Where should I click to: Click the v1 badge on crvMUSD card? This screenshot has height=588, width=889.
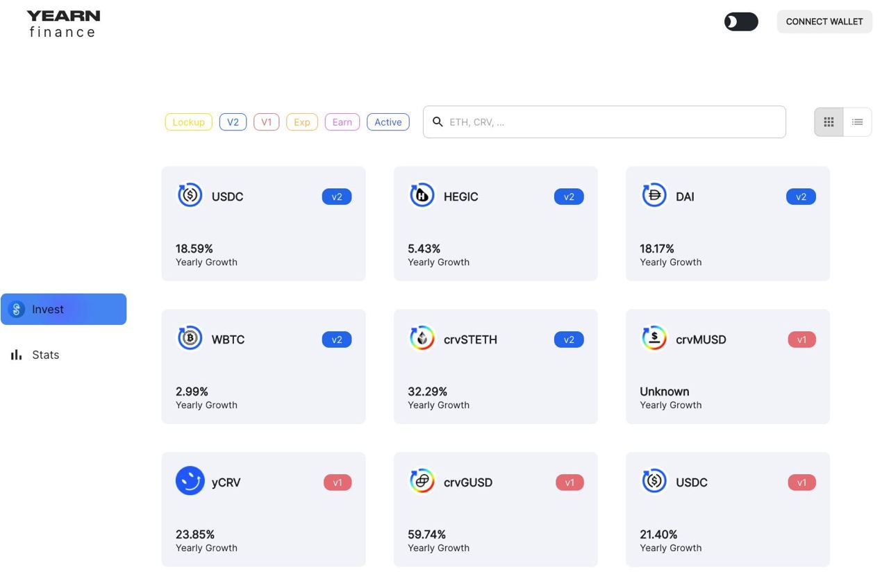click(802, 339)
